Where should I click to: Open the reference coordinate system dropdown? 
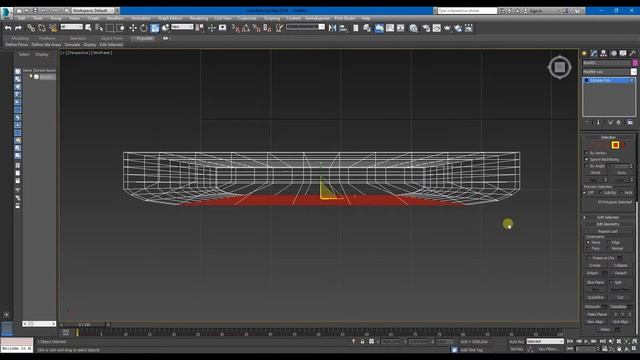[x=182, y=27]
